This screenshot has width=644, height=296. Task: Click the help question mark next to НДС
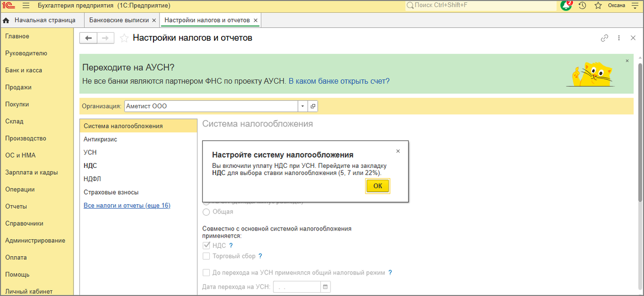pyautogui.click(x=231, y=245)
